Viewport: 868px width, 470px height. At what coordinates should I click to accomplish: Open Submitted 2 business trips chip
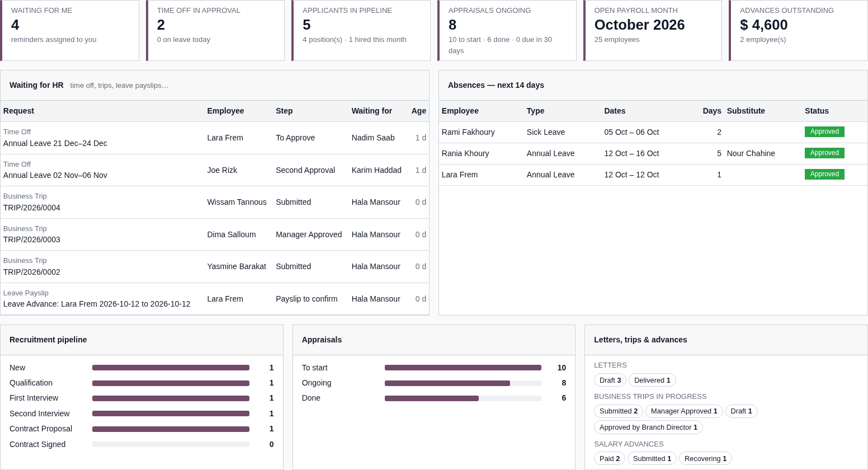click(619, 411)
